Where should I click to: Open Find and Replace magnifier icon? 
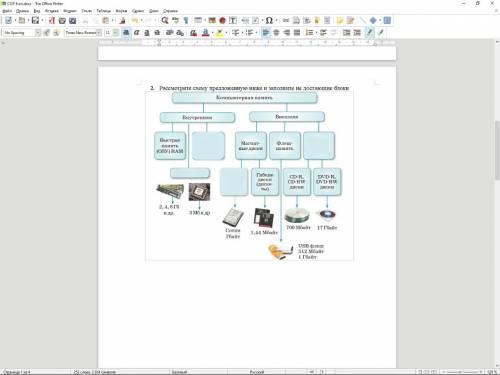(x=164, y=20)
